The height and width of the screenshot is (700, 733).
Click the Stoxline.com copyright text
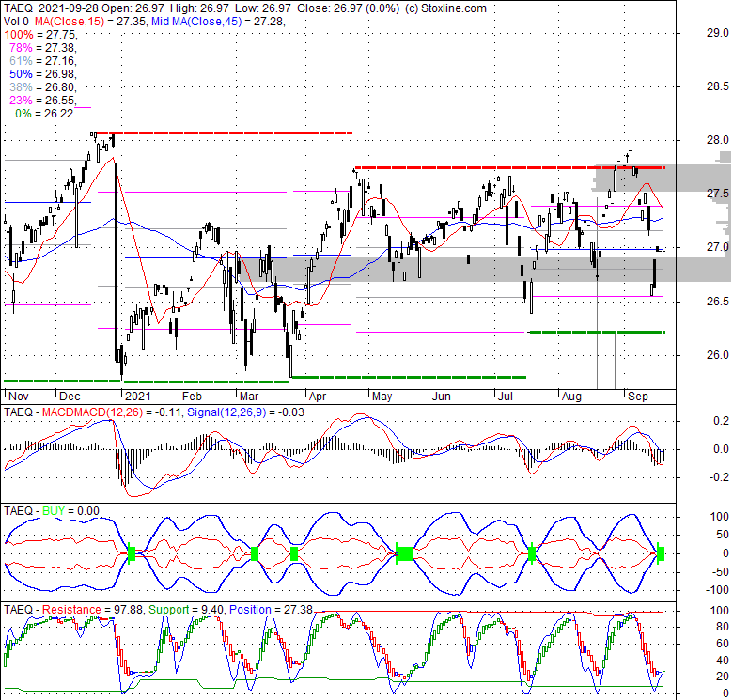click(445, 8)
